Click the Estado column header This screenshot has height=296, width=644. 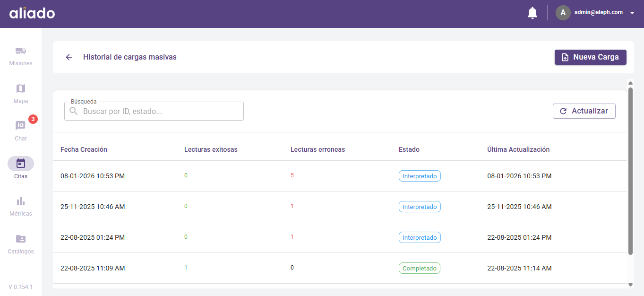(409, 149)
